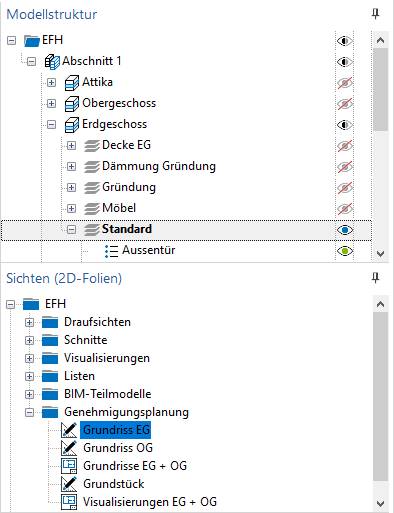The height and width of the screenshot is (513, 394).
Task: Select the Dämmung Gründung layer
Action: [x=159, y=166]
